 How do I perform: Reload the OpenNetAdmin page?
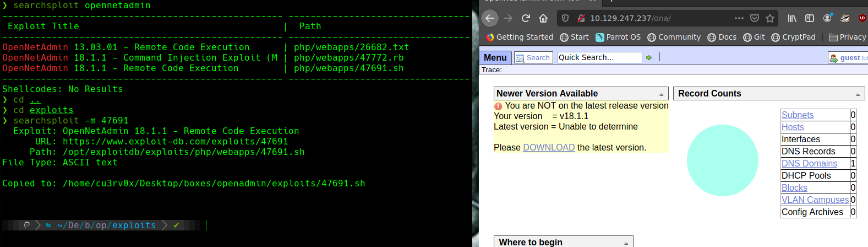526,18
